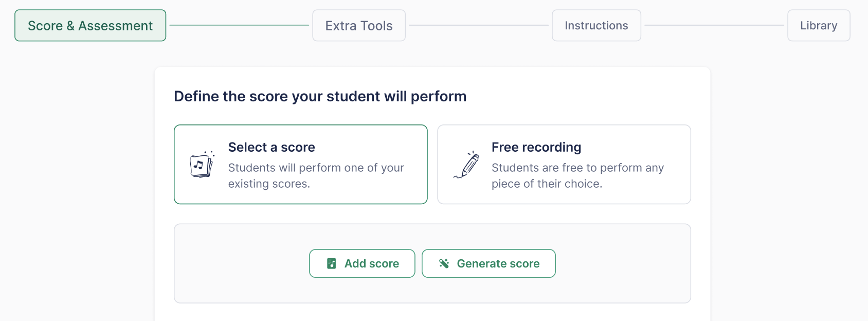Choose the Select a score option card
Viewport: 868px width, 321px height.
click(301, 164)
